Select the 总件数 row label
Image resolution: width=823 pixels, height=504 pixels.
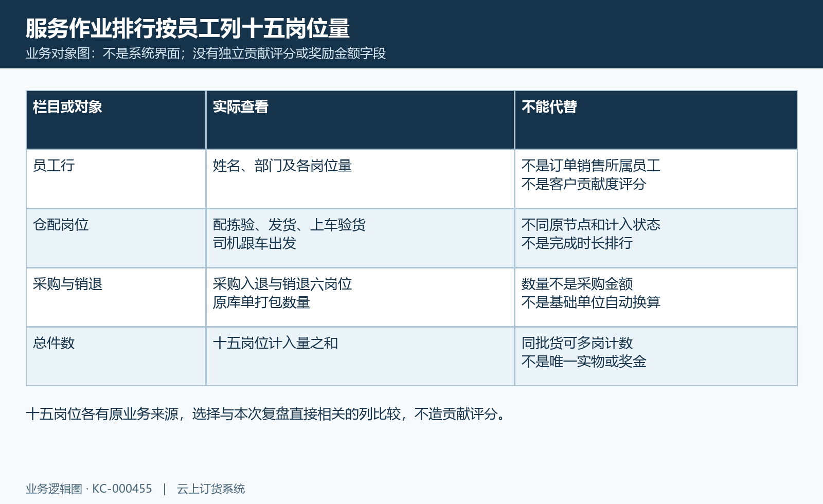click(53, 343)
